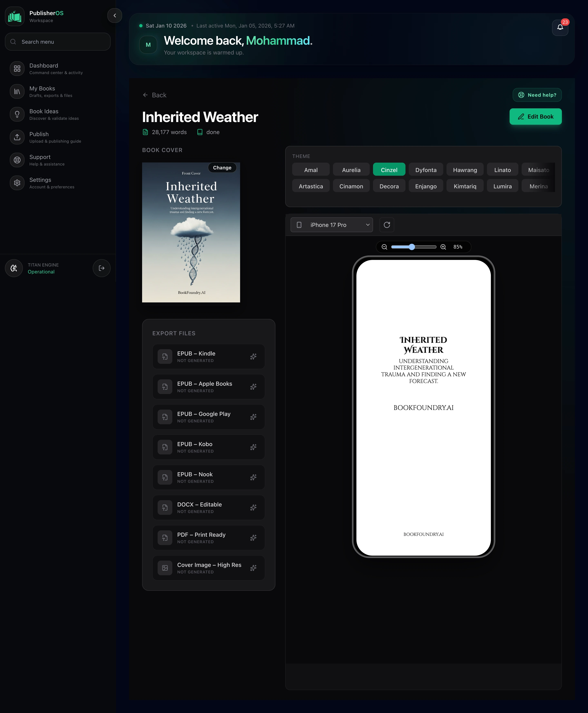Click the zoom-out magnifier in preview
588x713 pixels.
[x=384, y=247]
